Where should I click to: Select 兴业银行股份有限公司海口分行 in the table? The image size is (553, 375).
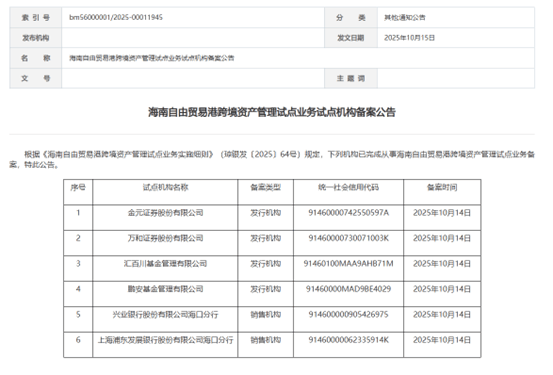(165, 314)
